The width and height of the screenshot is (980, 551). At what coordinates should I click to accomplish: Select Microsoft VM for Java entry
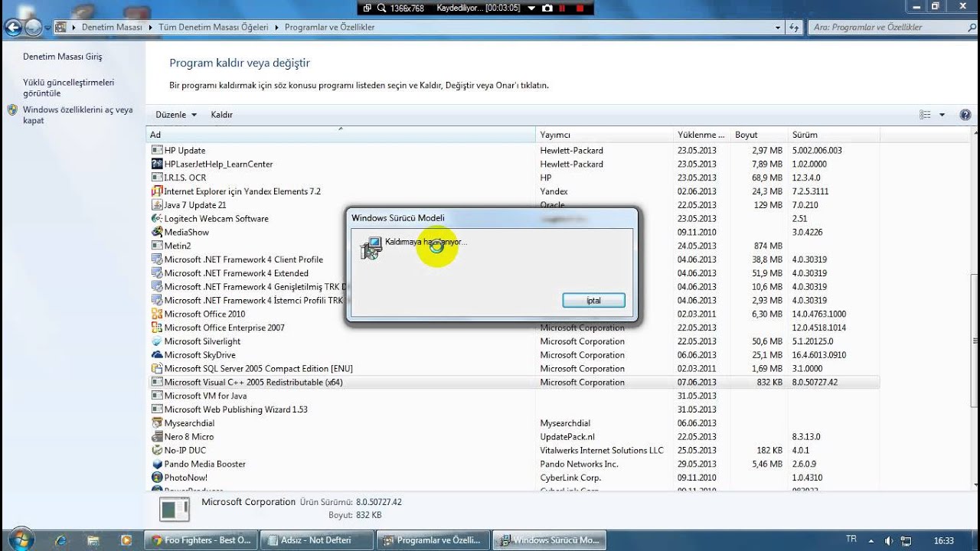tap(513, 396)
